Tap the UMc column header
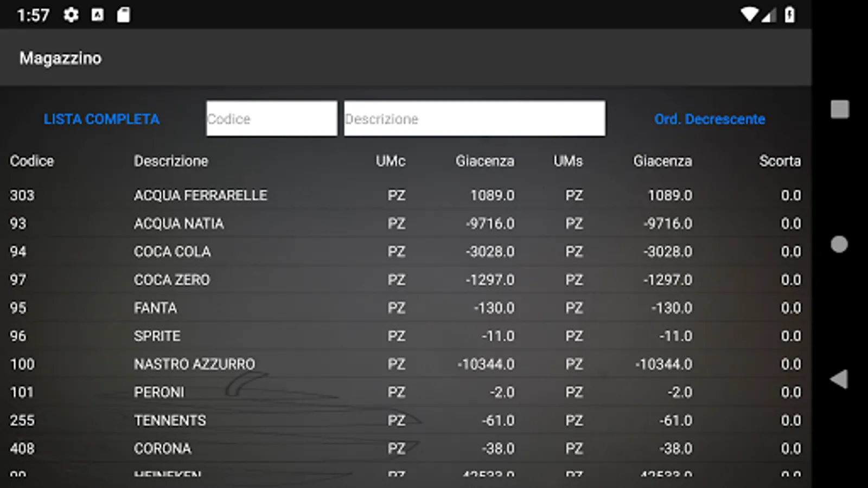The width and height of the screenshot is (868, 488). pyautogui.click(x=390, y=161)
